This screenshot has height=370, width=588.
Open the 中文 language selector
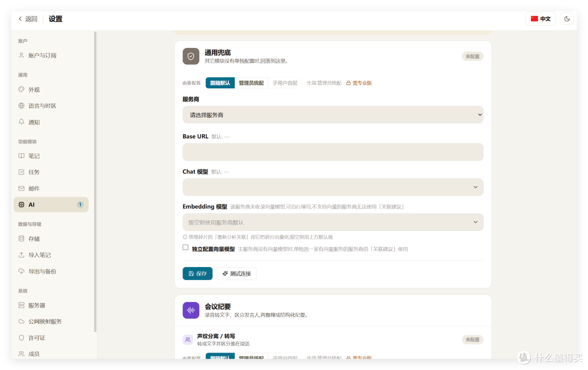(x=541, y=19)
